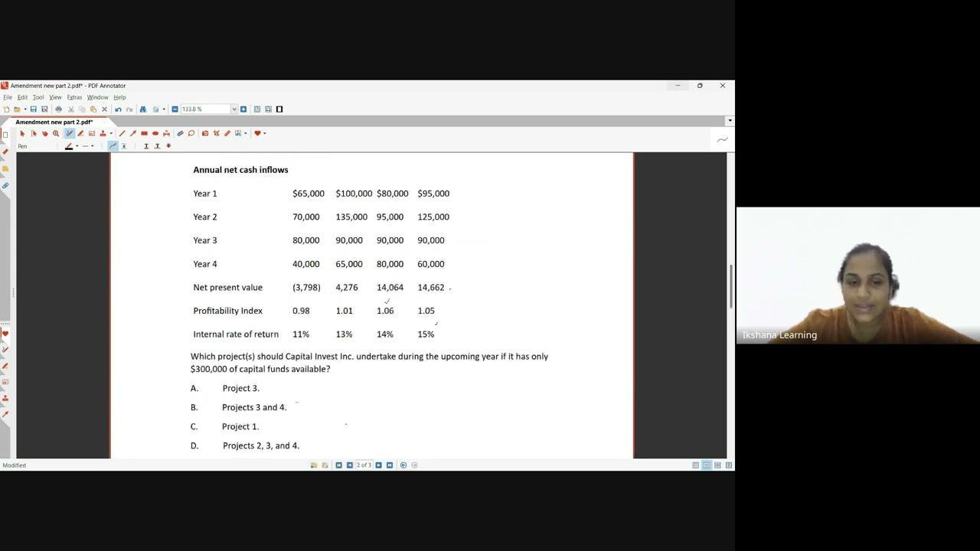Image resolution: width=980 pixels, height=551 pixels.
Task: Save the document with the floppy disk icon
Action: 34,109
